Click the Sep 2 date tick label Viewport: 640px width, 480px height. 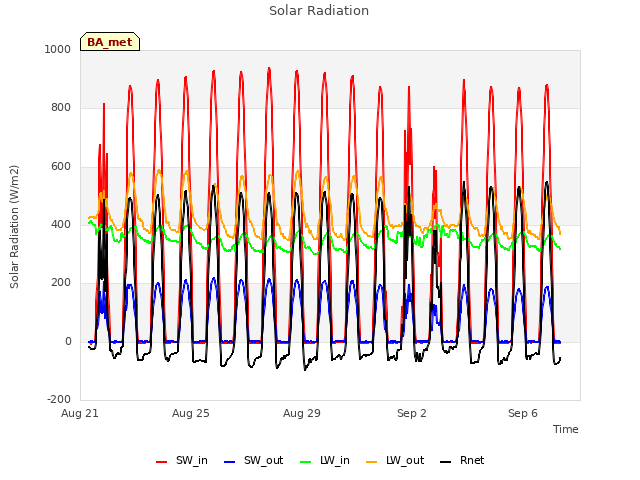[412, 413]
